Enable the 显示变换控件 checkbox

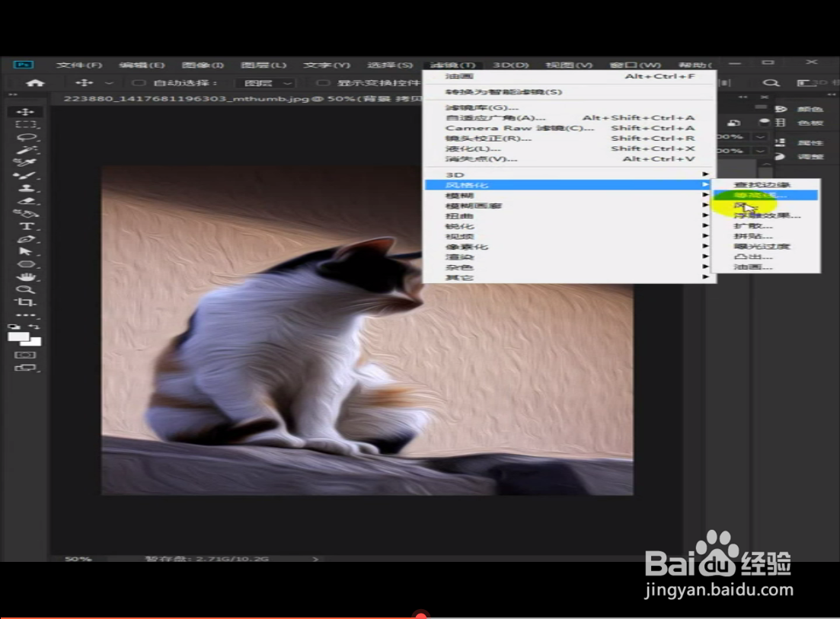pos(322,83)
